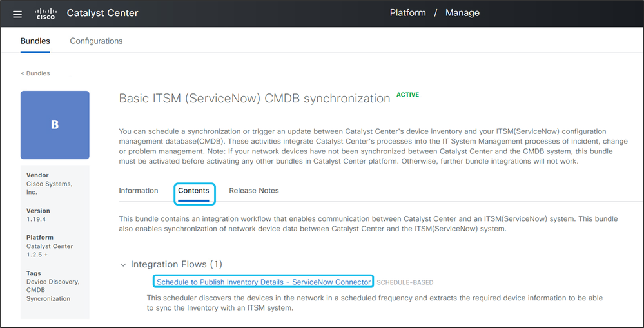View the Release Notes tab
This screenshot has width=644, height=328.
[x=254, y=191]
